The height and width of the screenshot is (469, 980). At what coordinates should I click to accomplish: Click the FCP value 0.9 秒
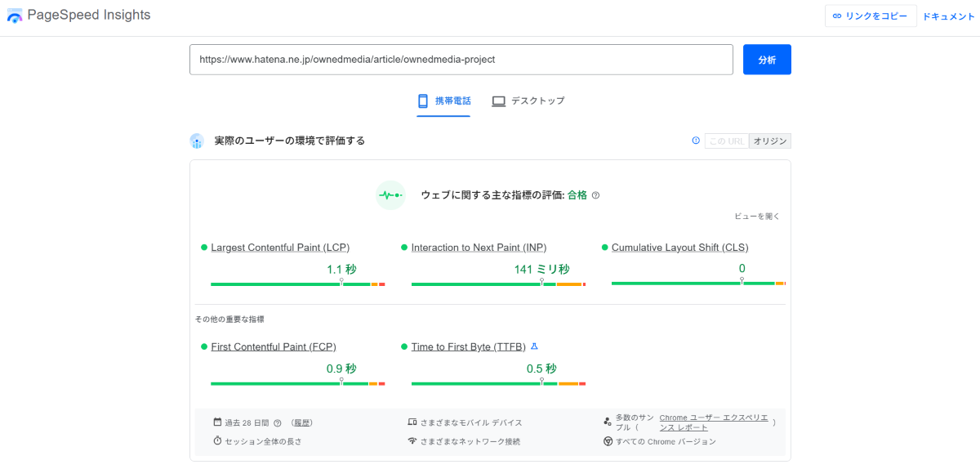tap(341, 368)
